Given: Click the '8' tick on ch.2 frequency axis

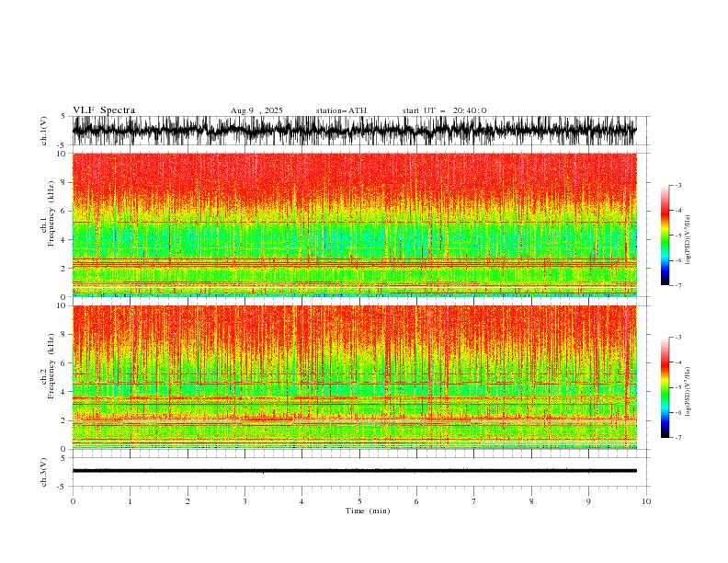Looking at the screenshot, I should click(x=63, y=335).
